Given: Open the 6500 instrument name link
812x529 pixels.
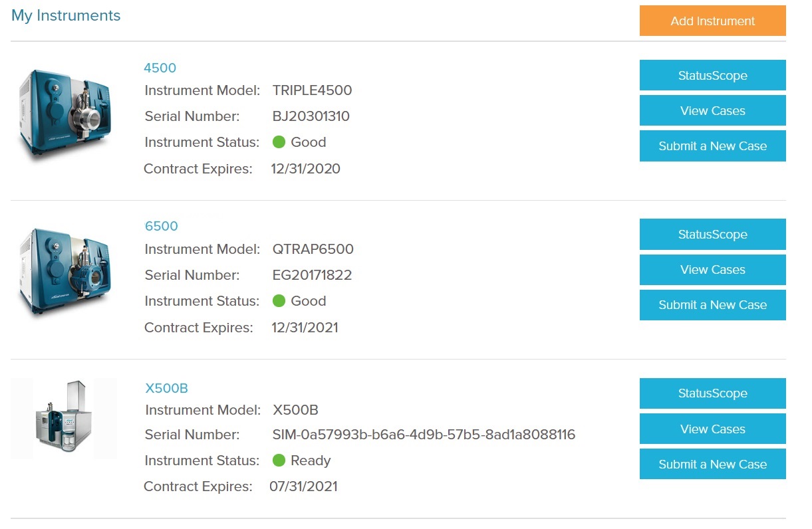Looking at the screenshot, I should (x=162, y=226).
